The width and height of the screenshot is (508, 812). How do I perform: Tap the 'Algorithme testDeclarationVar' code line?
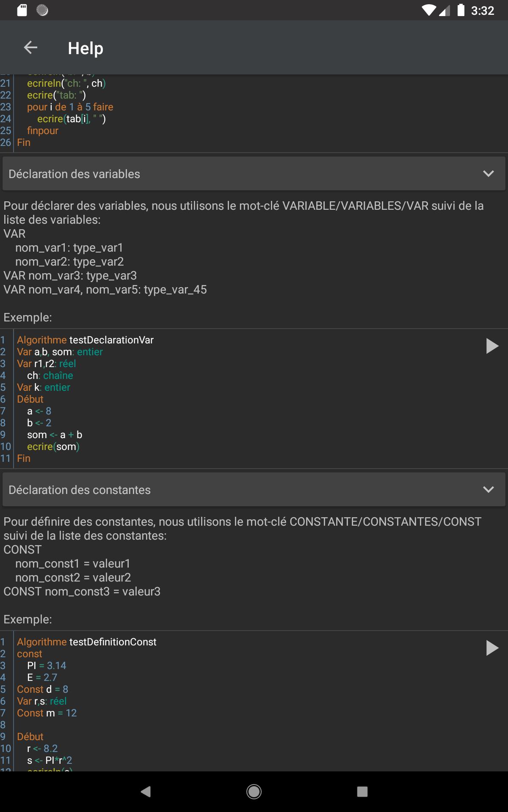(x=85, y=340)
